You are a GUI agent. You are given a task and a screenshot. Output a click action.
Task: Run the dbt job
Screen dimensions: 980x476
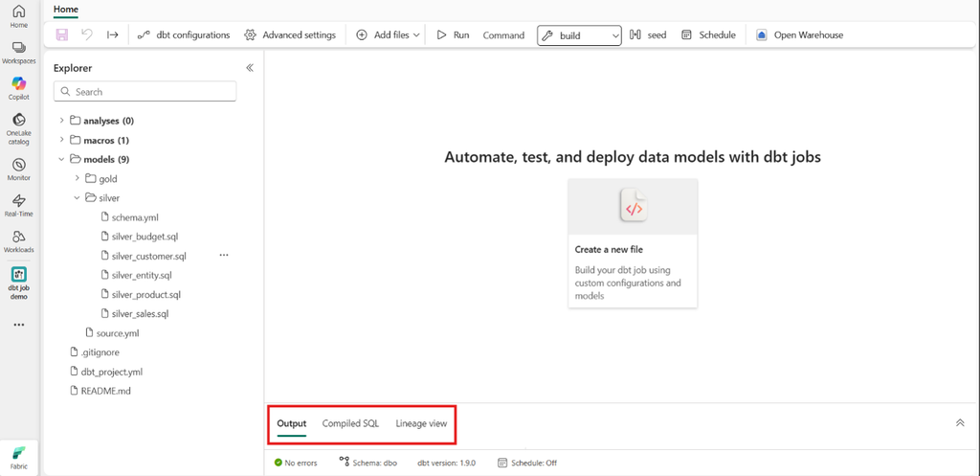(453, 35)
